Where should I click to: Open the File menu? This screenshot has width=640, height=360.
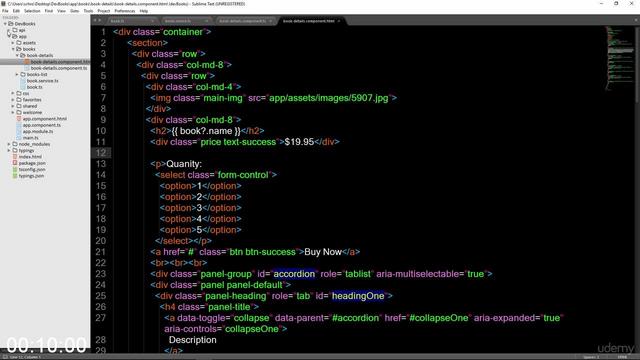pyautogui.click(x=5, y=11)
